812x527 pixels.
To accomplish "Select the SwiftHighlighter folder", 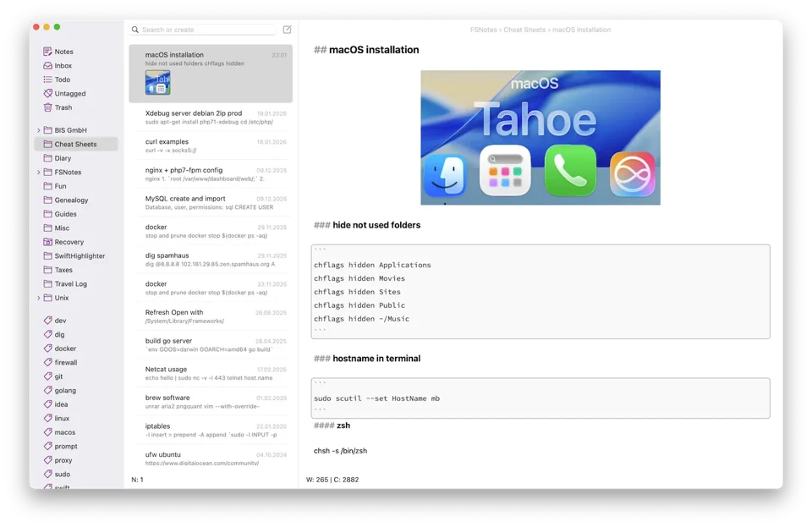I will [x=76, y=255].
